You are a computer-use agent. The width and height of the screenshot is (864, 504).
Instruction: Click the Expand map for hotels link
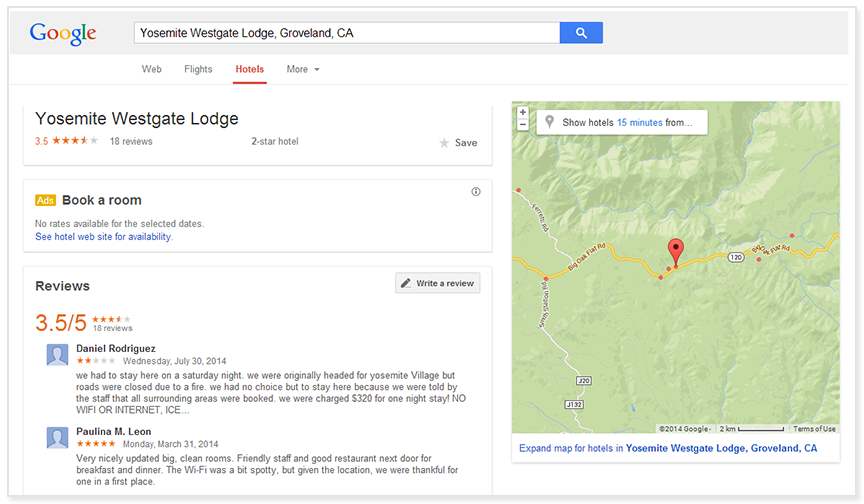668,448
